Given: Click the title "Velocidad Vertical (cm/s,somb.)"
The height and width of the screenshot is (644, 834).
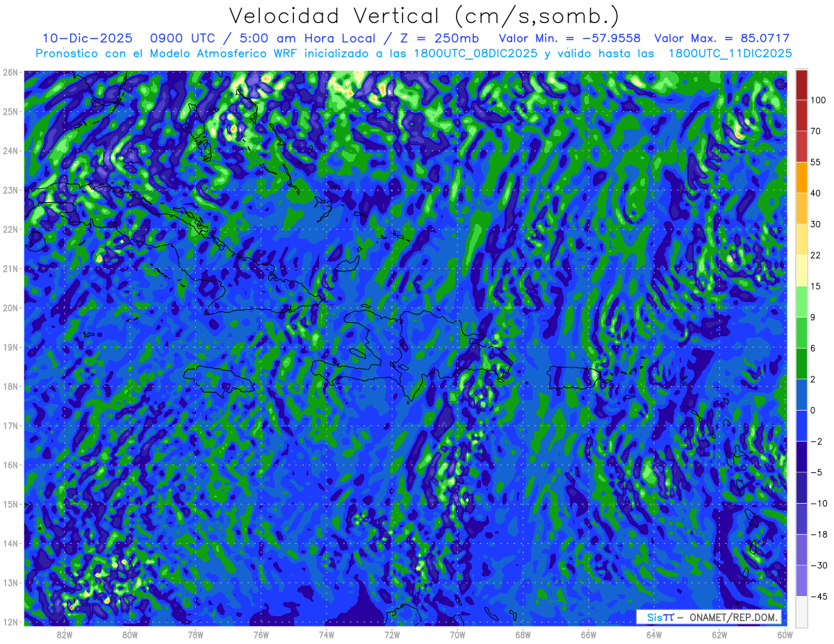Looking at the screenshot, I should tap(424, 16).
